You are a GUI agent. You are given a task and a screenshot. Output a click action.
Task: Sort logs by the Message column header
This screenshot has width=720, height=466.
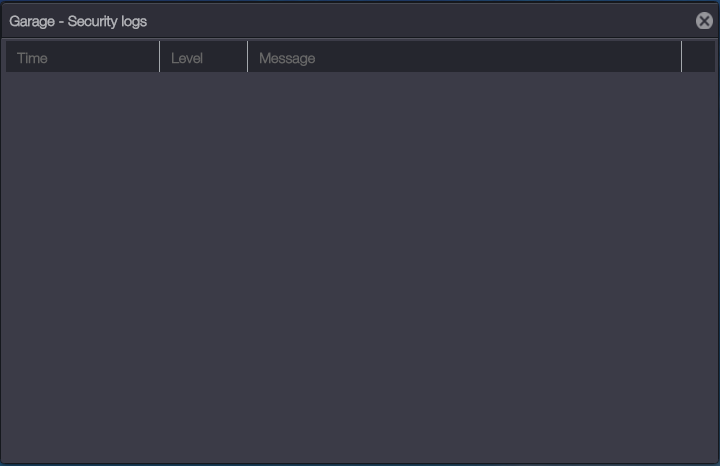(x=287, y=58)
